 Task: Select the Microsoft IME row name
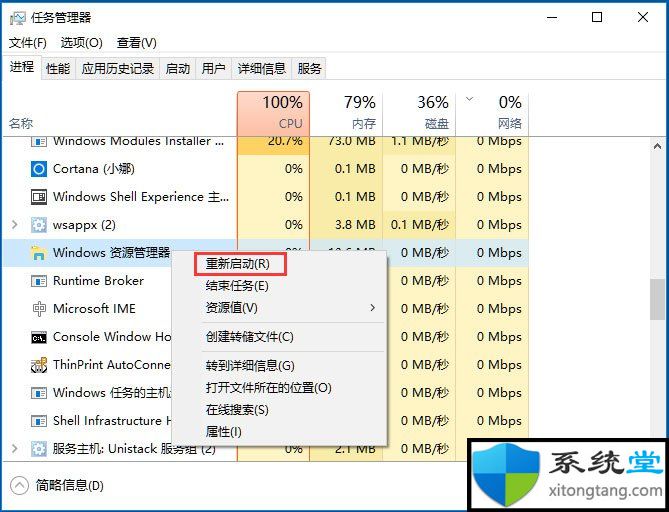coord(94,309)
